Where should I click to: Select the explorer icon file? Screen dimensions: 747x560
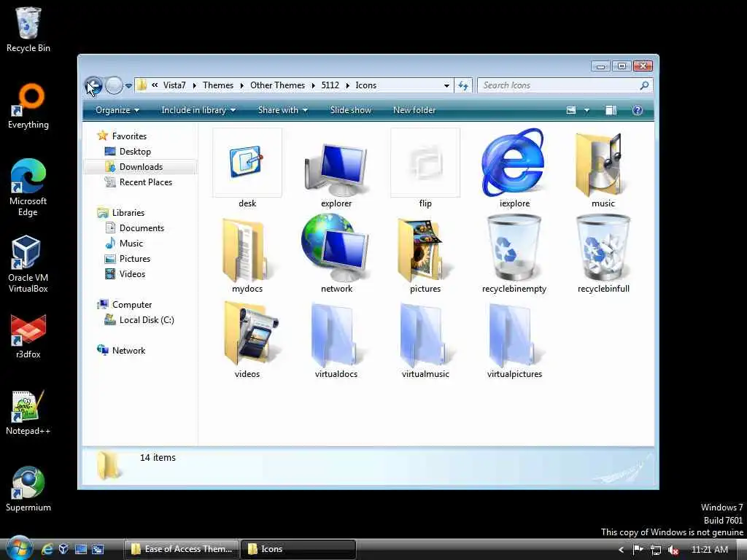click(336, 168)
